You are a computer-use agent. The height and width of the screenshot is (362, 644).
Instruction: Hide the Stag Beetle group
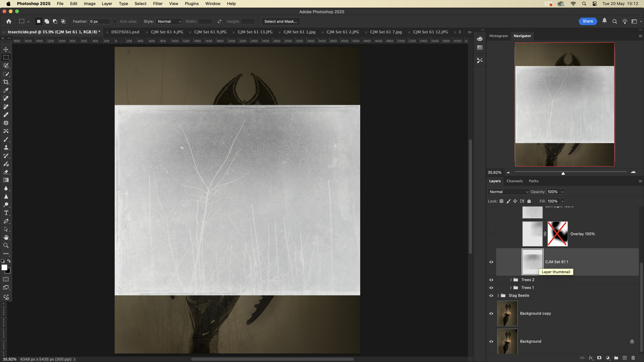point(491,296)
